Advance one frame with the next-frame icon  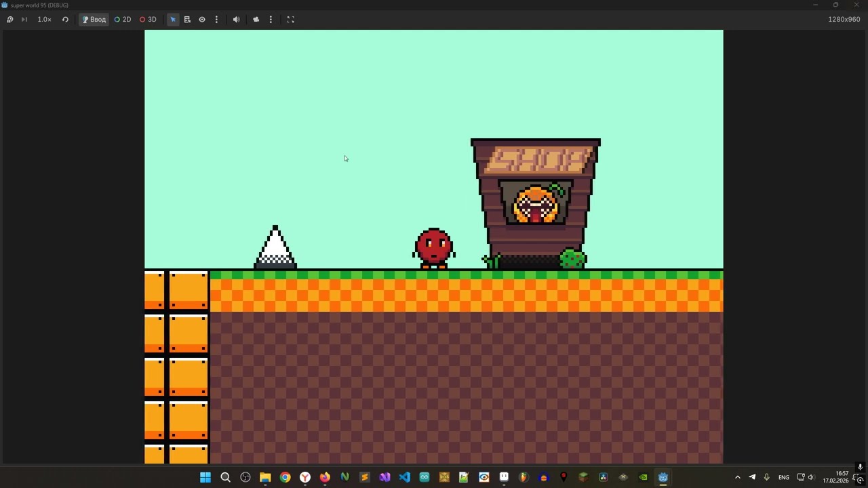click(x=24, y=20)
